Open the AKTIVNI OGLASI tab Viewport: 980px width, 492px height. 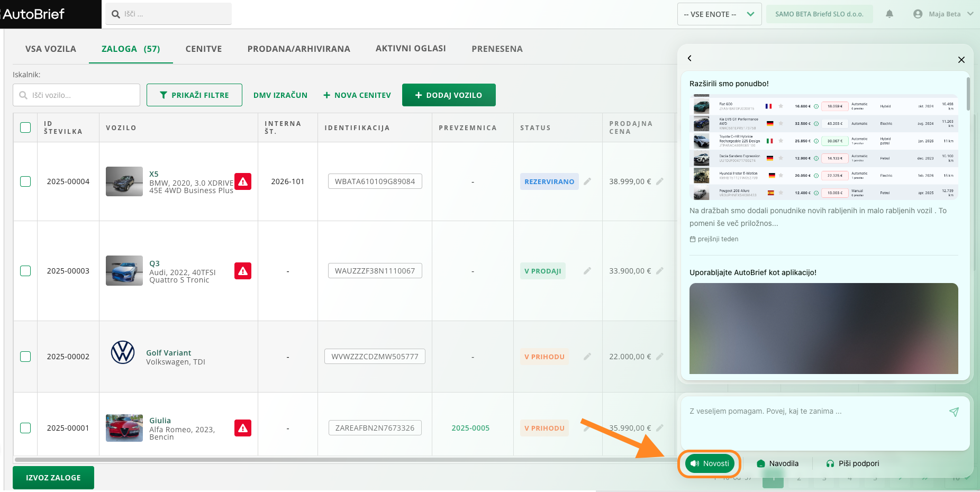pos(411,49)
